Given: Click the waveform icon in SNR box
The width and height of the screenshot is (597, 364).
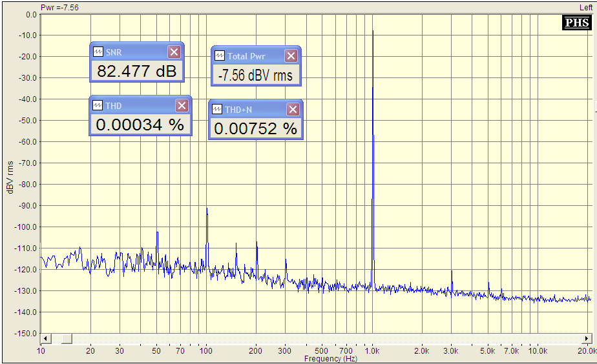Looking at the screenshot, I should tap(98, 52).
